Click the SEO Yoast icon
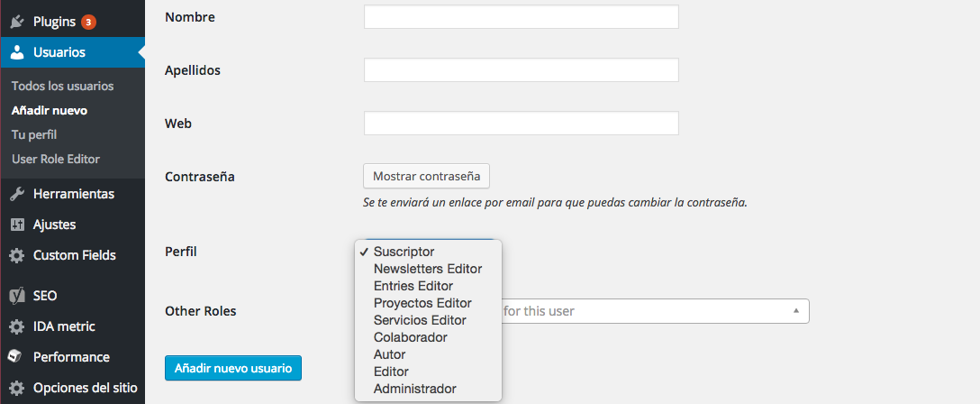 (x=17, y=296)
